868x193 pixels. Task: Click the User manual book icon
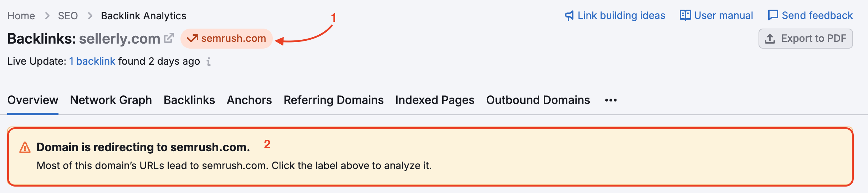pos(685,16)
